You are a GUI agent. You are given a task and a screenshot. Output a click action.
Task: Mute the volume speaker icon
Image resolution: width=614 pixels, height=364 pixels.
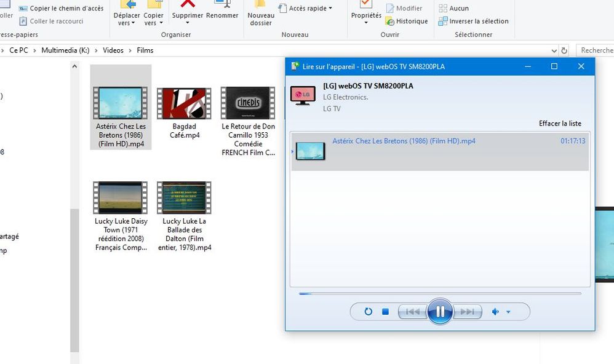coord(495,312)
